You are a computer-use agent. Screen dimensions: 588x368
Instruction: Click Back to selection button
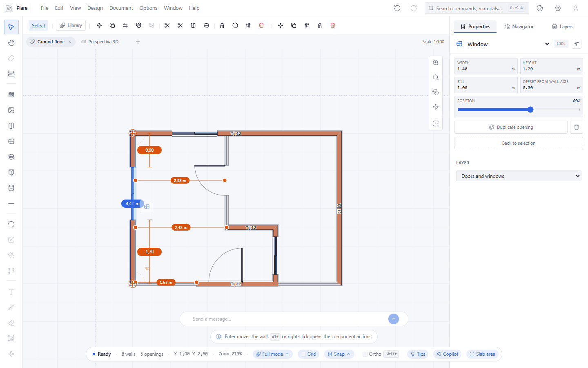[519, 143]
